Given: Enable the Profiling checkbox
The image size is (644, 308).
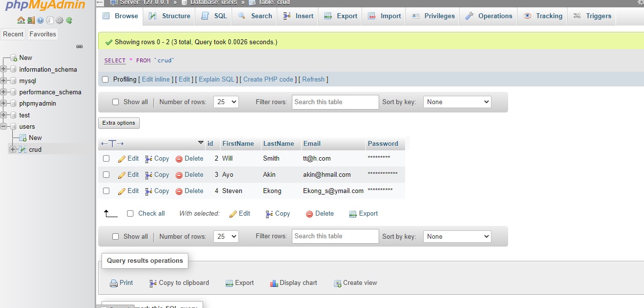Looking at the screenshot, I should tap(105, 79).
